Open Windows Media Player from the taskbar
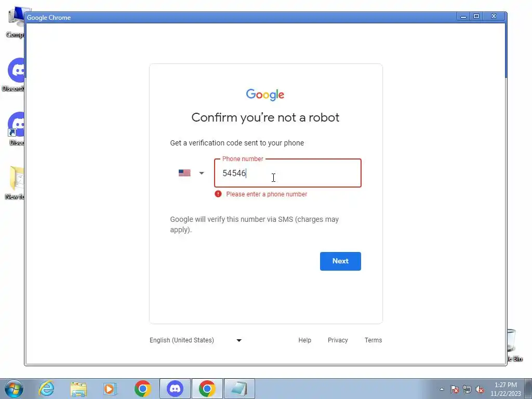This screenshot has width=532, height=399. [110, 389]
